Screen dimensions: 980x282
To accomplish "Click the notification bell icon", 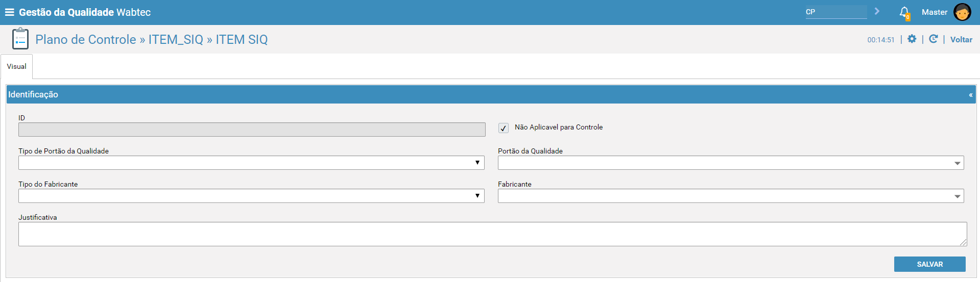I will click(x=904, y=13).
